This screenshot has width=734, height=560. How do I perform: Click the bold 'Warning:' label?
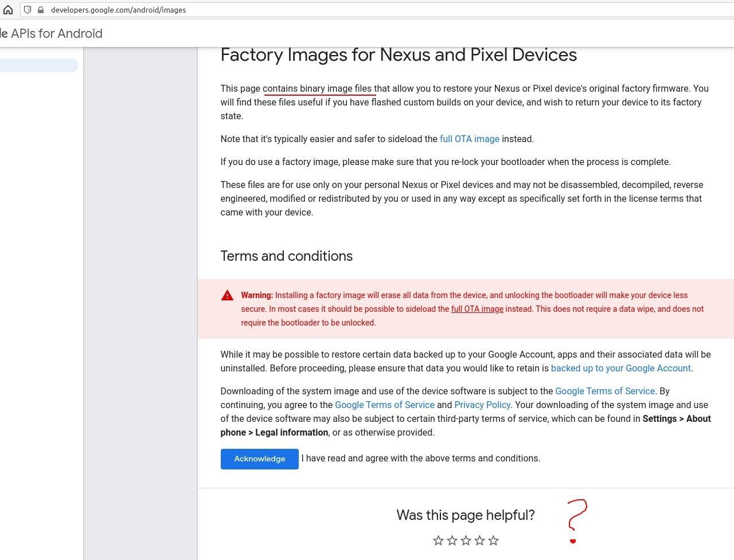257,295
